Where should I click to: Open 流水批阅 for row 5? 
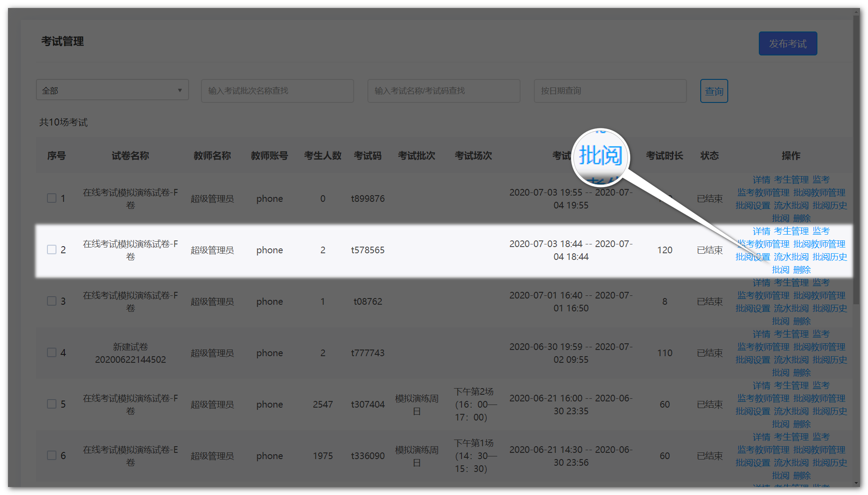791,411
